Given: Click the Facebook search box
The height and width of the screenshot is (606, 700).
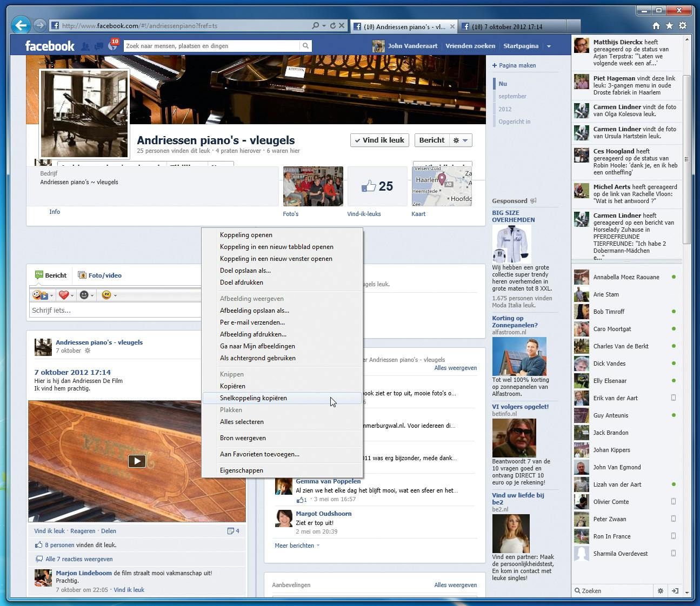Looking at the screenshot, I should pos(212,46).
